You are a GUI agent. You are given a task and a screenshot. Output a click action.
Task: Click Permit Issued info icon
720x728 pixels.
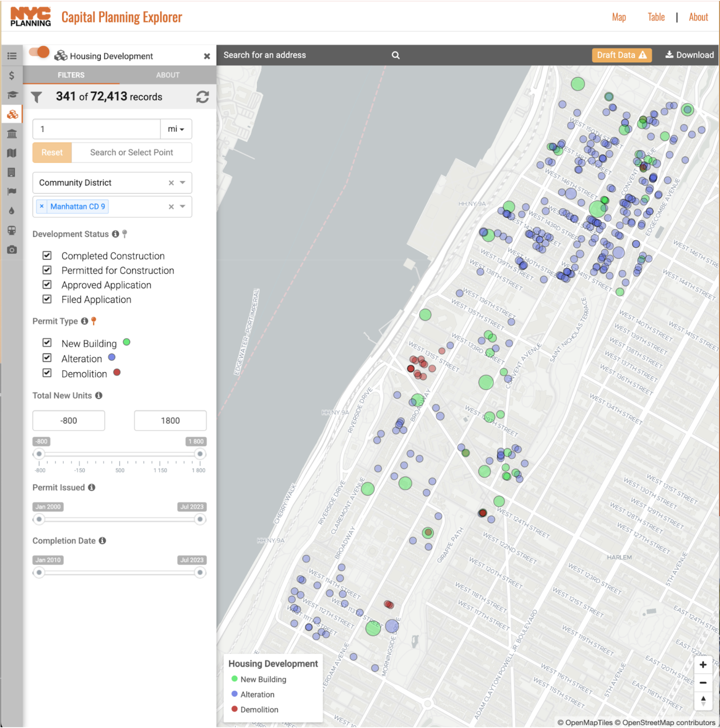(92, 487)
